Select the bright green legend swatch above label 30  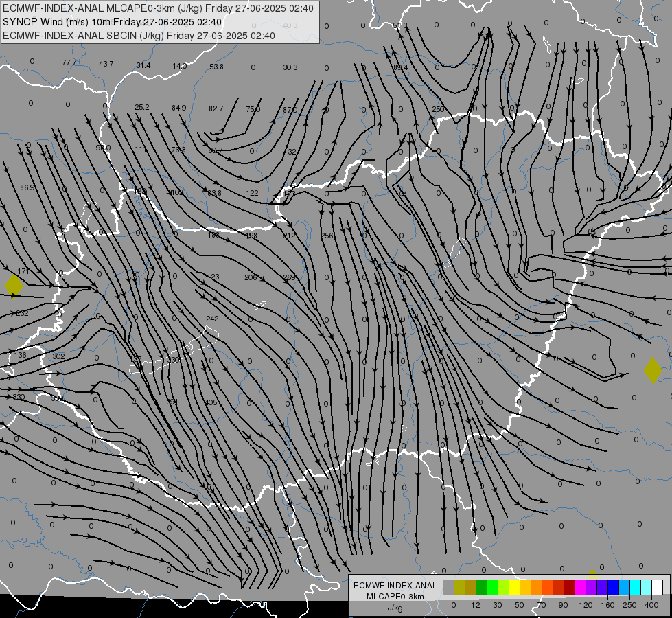[492, 588]
